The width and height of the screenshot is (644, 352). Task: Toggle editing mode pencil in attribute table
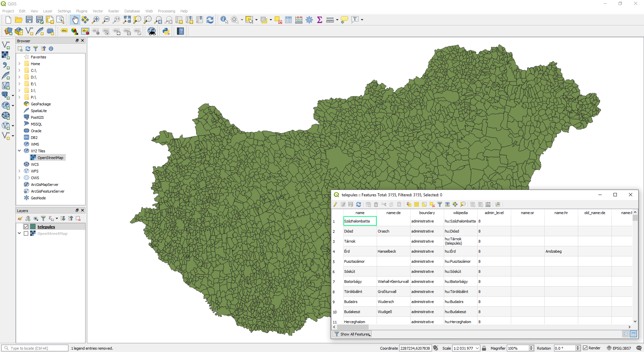point(335,204)
